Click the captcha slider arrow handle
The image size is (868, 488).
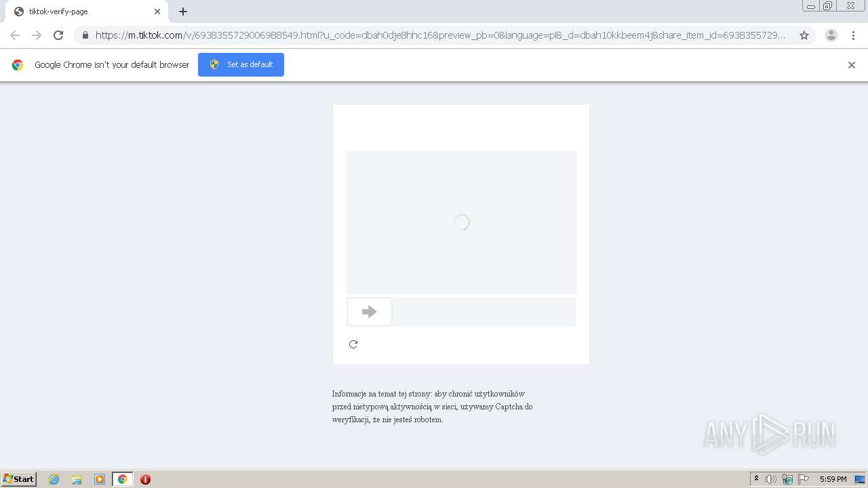(x=370, y=312)
